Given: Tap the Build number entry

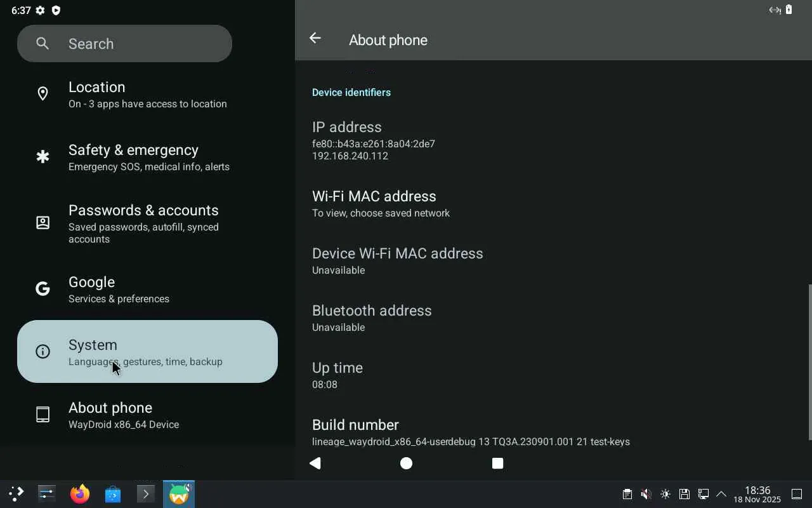Looking at the screenshot, I should (552, 432).
